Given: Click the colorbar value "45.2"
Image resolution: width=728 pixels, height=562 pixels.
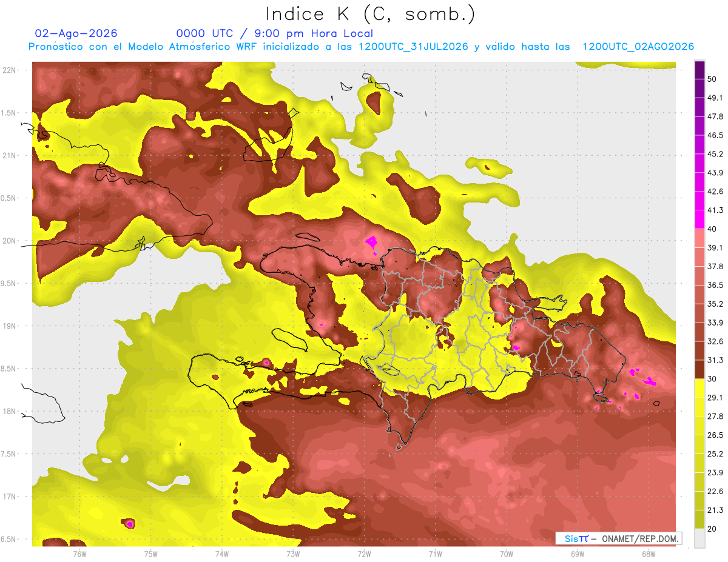Looking at the screenshot, I should click(715, 154).
